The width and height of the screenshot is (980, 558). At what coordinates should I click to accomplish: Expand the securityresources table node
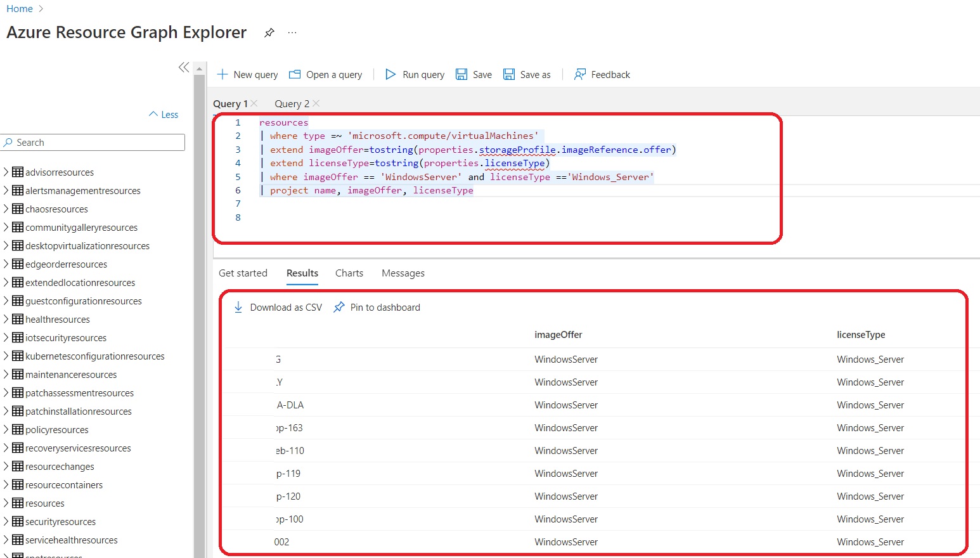pyautogui.click(x=6, y=521)
